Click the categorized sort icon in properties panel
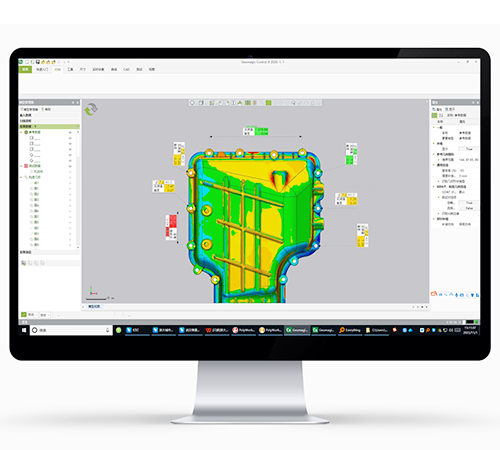Screen dimensions: 500x450 [434, 115]
